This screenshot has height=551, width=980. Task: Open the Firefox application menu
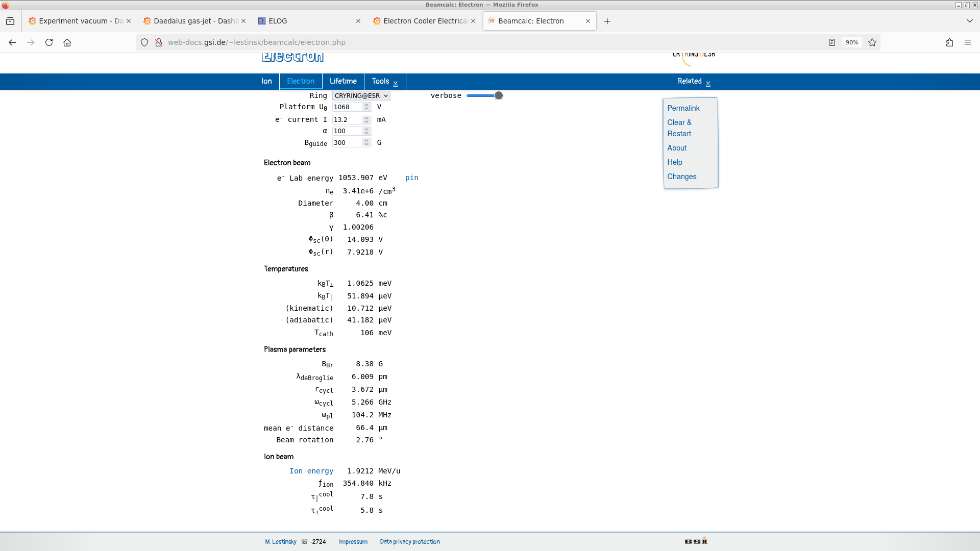968,42
